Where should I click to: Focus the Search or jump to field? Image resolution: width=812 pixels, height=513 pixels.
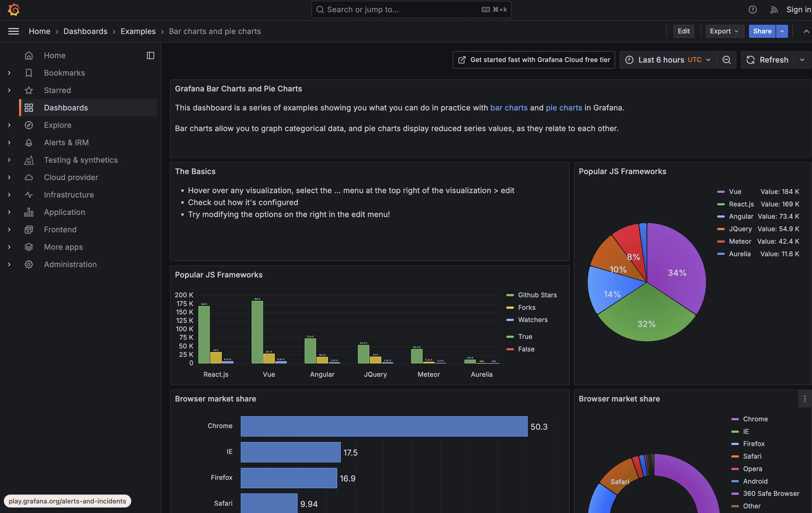click(x=411, y=10)
